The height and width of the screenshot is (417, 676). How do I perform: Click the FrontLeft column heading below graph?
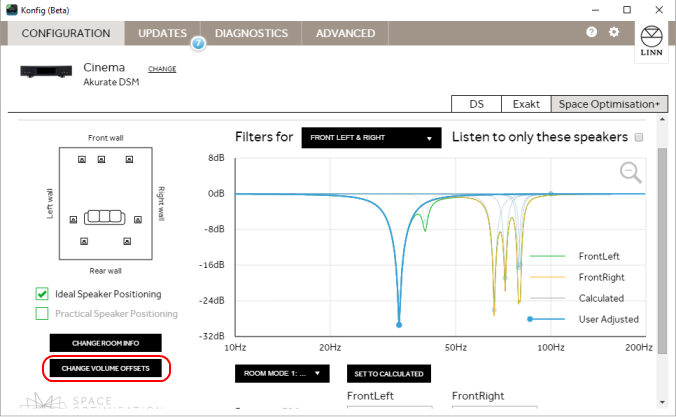(x=370, y=396)
